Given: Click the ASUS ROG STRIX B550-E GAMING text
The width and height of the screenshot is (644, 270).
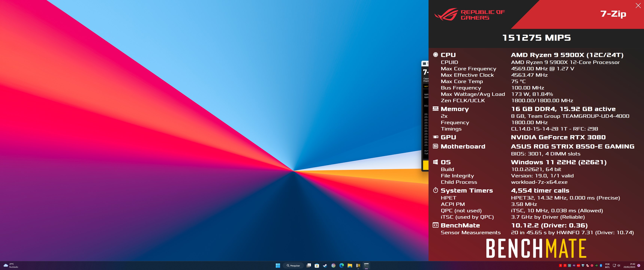Looking at the screenshot, I should pos(573,146).
